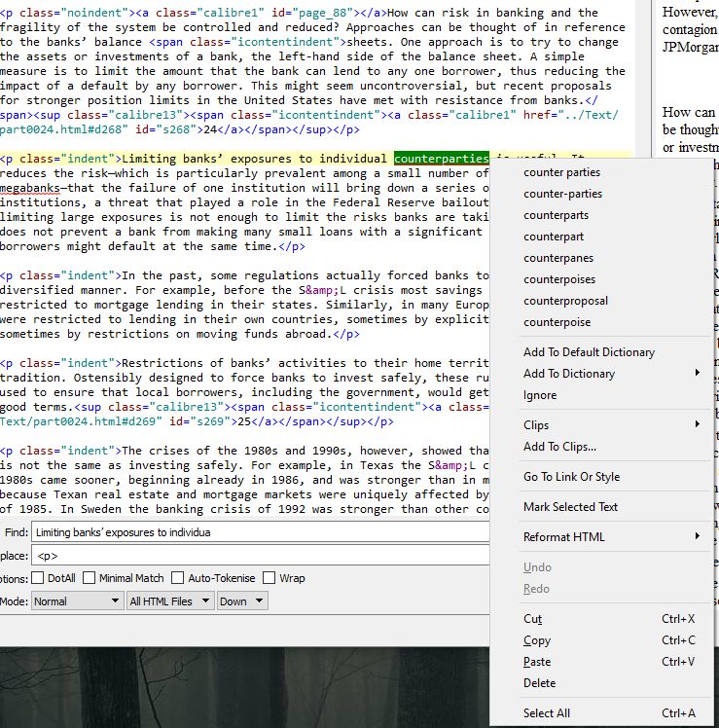The image size is (719, 728).
Task: Toggle the Minimal Match checkbox
Action: point(90,578)
